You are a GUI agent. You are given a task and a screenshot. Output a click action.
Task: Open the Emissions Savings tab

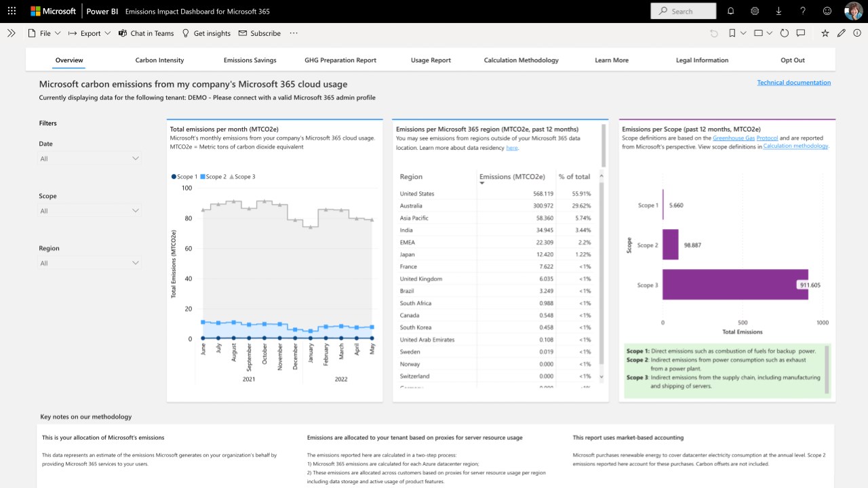pyautogui.click(x=250, y=60)
